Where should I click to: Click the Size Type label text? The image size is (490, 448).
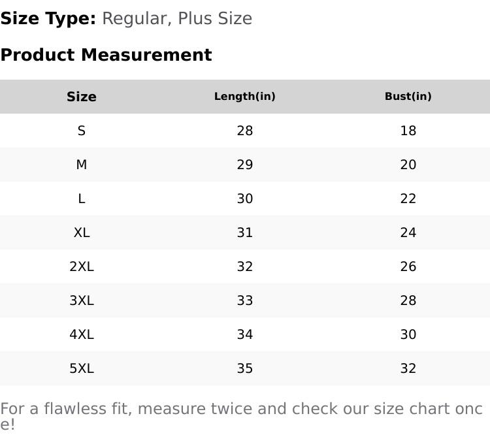point(48,18)
